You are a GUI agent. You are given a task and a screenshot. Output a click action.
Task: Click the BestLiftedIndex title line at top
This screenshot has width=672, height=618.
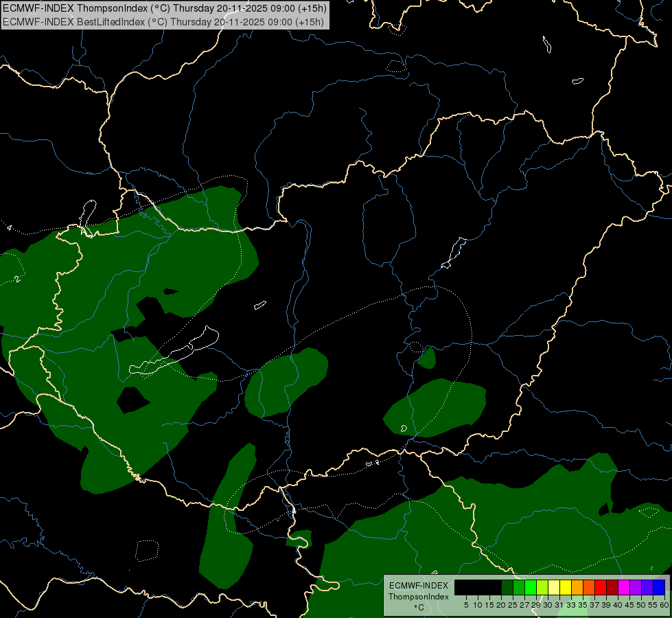163,22
